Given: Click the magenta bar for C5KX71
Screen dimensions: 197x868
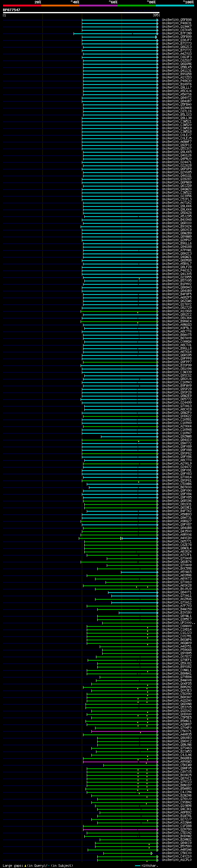Looking at the screenshot, I should click(x=125, y=731).
